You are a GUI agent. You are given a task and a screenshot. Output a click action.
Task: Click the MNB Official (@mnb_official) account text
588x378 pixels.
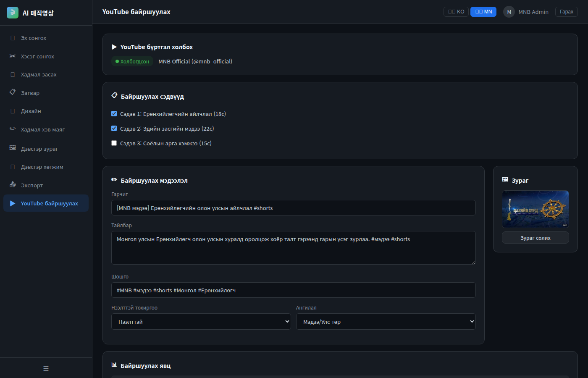[x=195, y=61]
